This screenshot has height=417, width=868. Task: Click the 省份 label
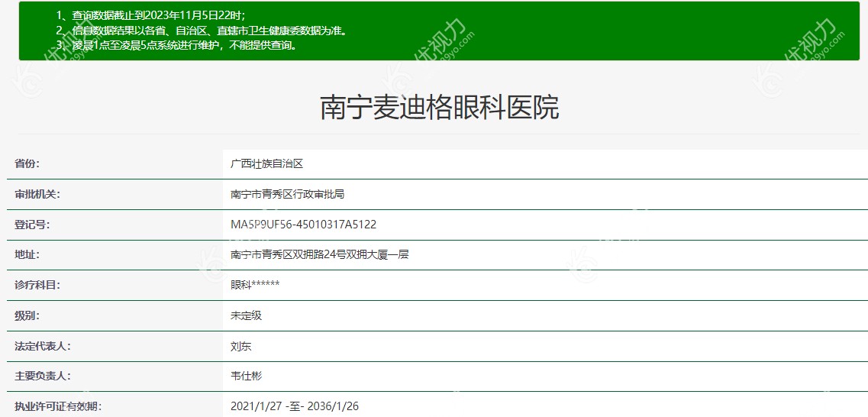27,164
